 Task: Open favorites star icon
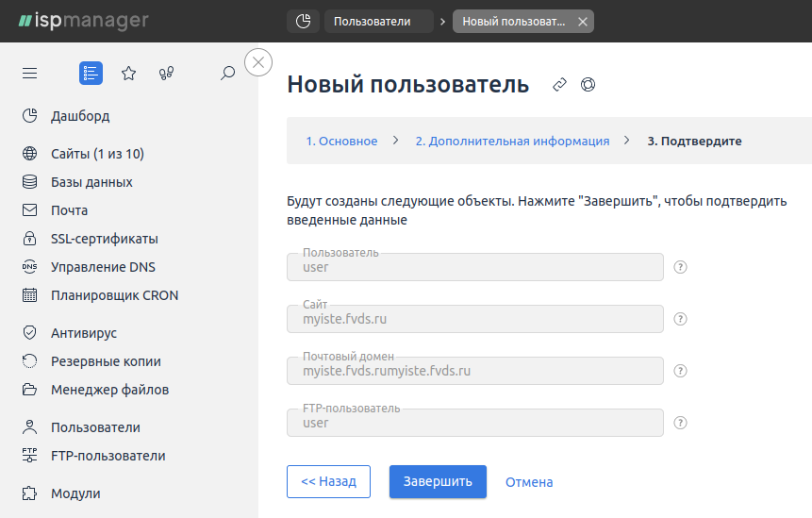pyautogui.click(x=128, y=73)
